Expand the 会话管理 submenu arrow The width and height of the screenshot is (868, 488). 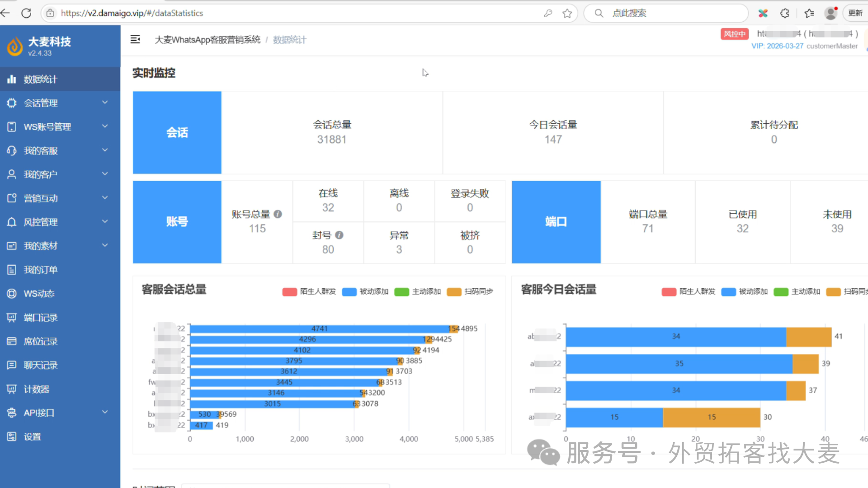click(x=105, y=103)
